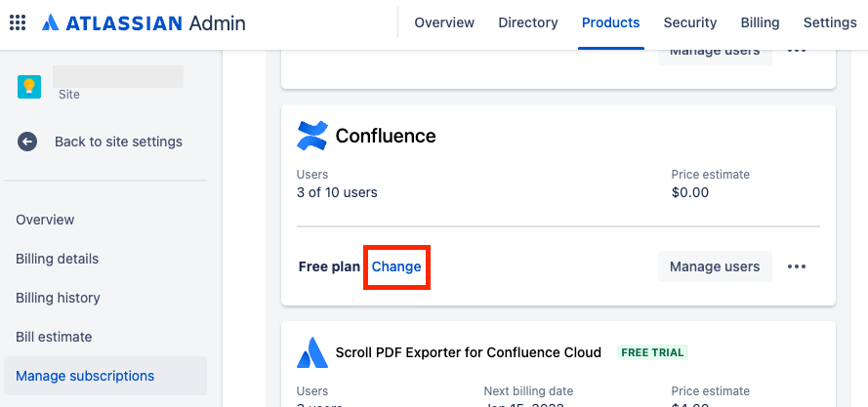This screenshot has height=407, width=868.
Task: Open the Confluence card more options ellipsis
Action: [797, 266]
